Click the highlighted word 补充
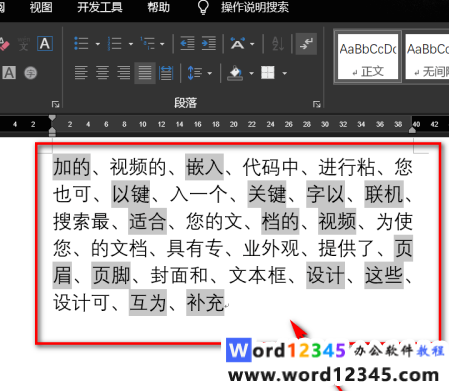This screenshot has width=449, height=391. (205, 302)
